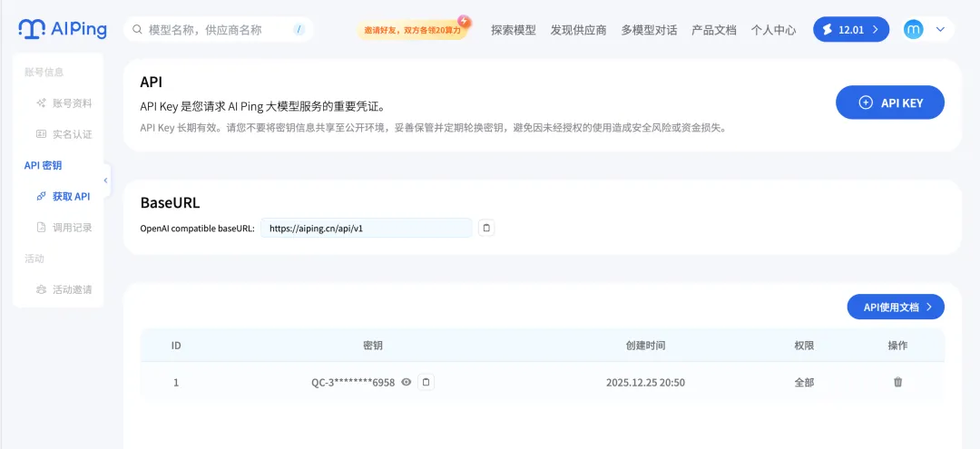
Task: Click the user avatar icon
Action: (x=913, y=29)
